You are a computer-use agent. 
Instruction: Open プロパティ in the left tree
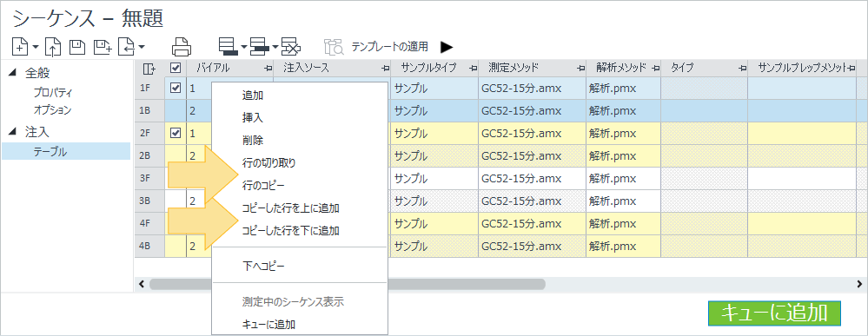[x=53, y=92]
